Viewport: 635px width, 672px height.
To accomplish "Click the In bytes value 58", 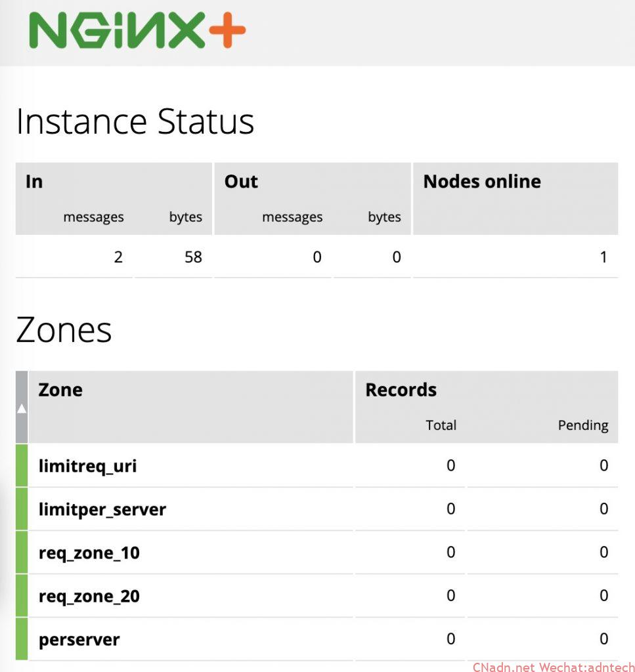I will (193, 257).
